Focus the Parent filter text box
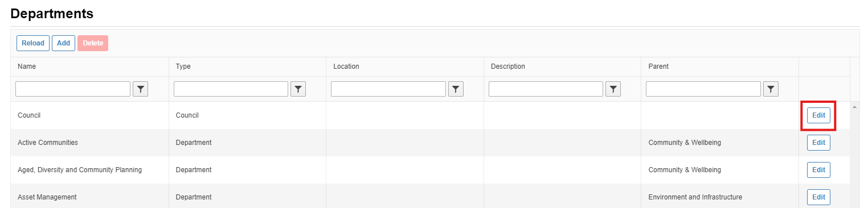The height and width of the screenshot is (208, 868). pyautogui.click(x=703, y=89)
